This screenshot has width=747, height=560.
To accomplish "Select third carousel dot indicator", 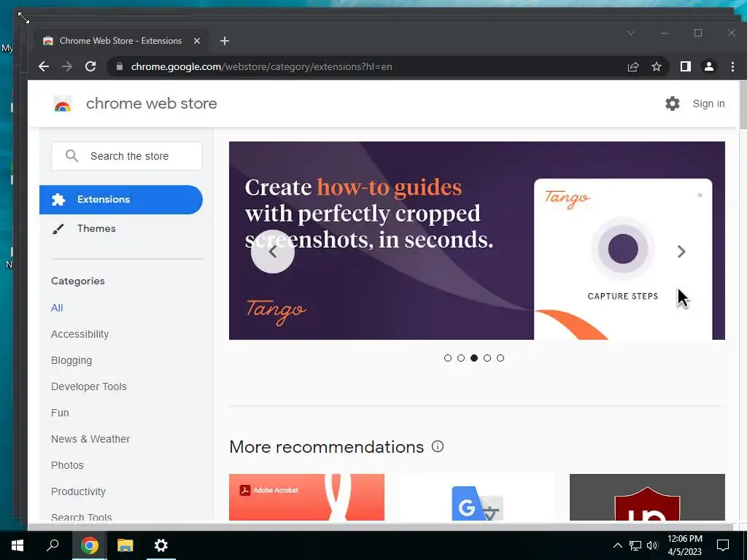I will click(x=474, y=358).
